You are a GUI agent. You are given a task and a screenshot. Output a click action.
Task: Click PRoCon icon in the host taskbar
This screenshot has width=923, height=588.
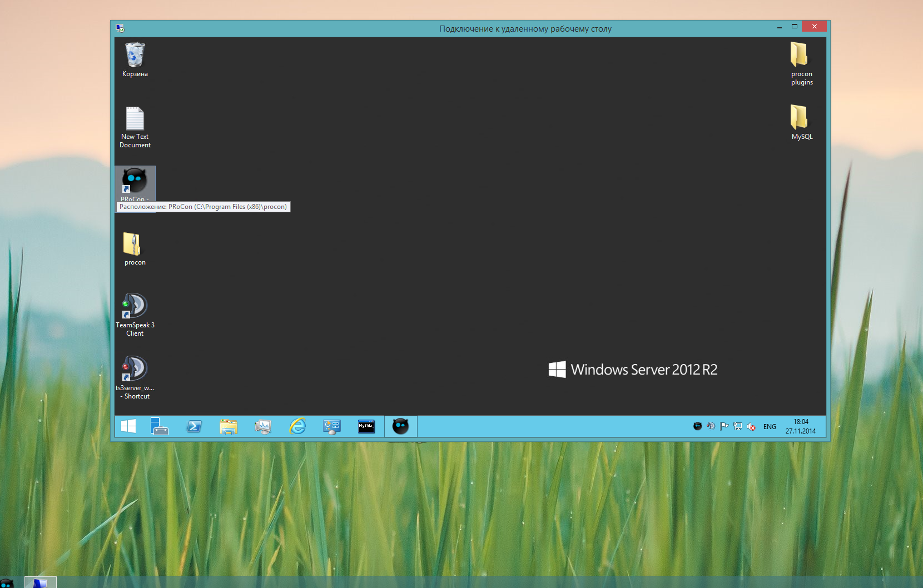6,583
